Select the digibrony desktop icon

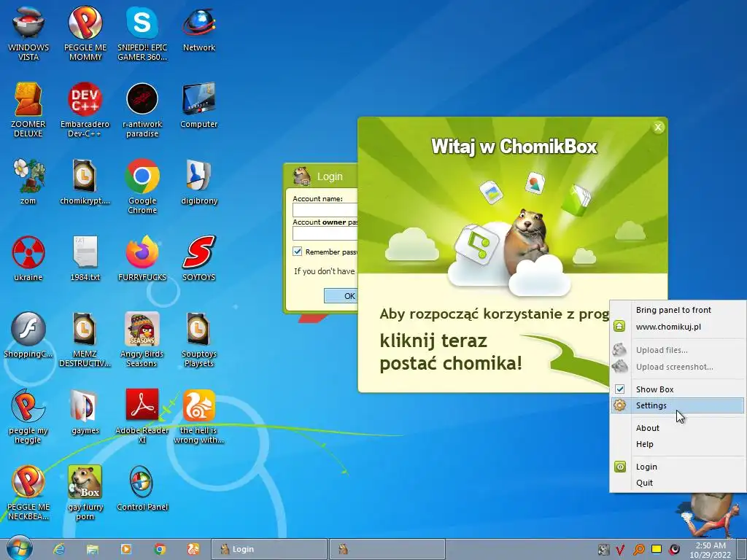pyautogui.click(x=199, y=181)
